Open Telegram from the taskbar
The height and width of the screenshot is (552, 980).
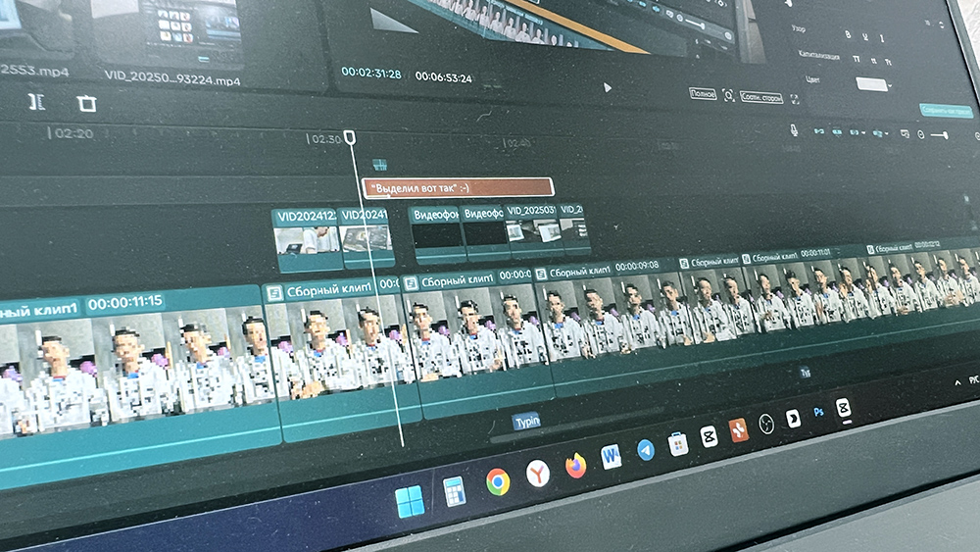[x=645, y=449]
